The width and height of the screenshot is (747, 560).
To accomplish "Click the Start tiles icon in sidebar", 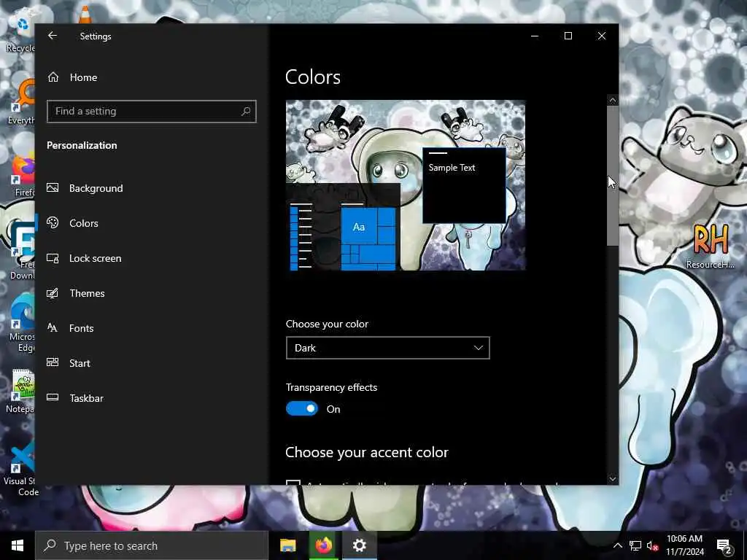I will point(53,362).
